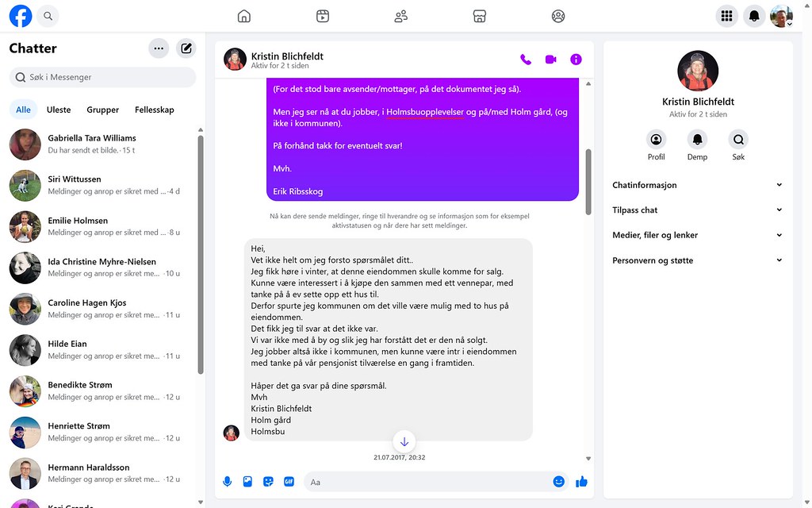Start a voice call with Kristin

tap(526, 60)
